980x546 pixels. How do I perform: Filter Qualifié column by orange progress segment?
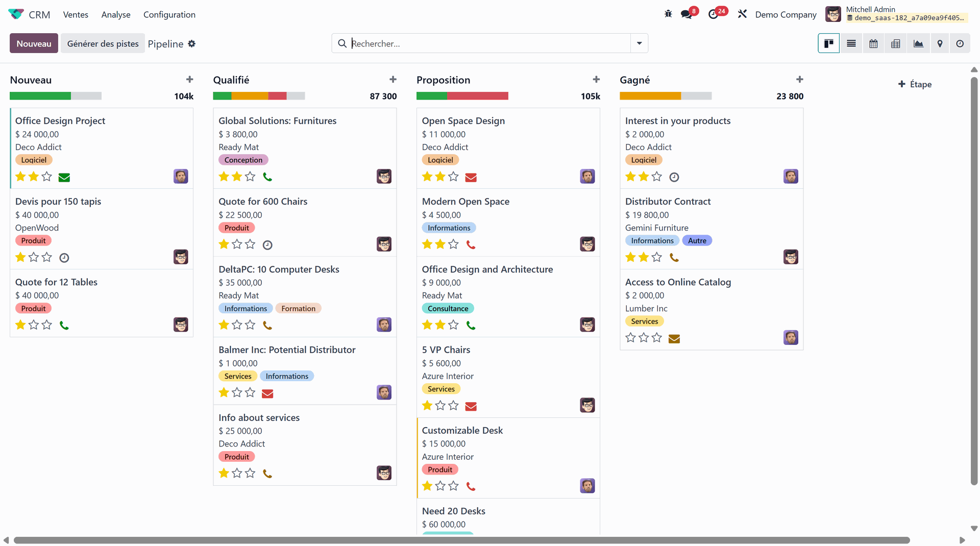[250, 96]
